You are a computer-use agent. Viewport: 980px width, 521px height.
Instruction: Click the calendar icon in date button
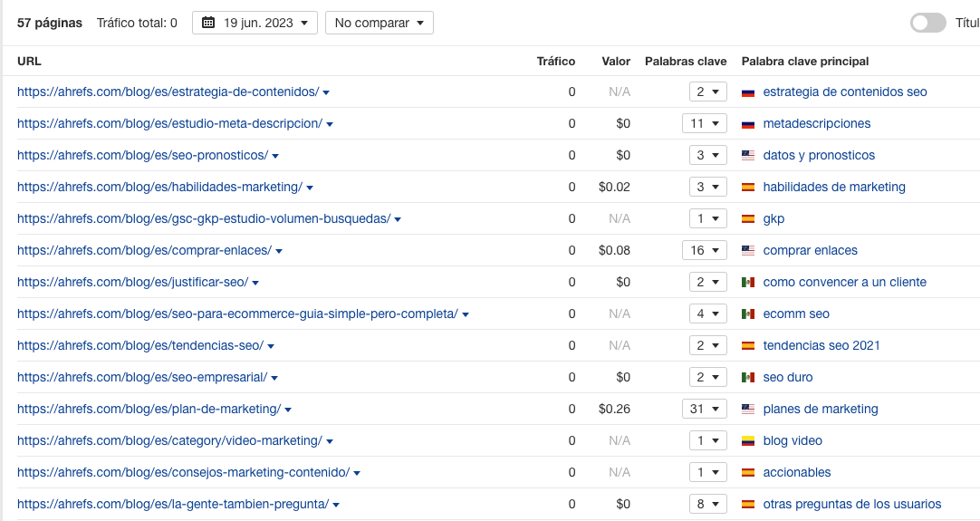tap(208, 24)
